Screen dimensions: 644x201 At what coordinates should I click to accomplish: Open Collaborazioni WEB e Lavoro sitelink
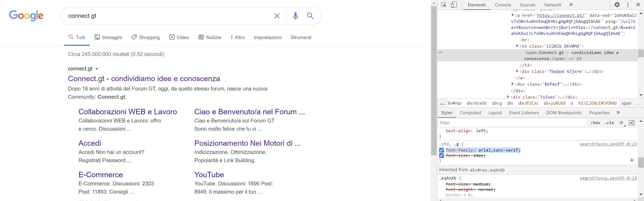coord(128,112)
